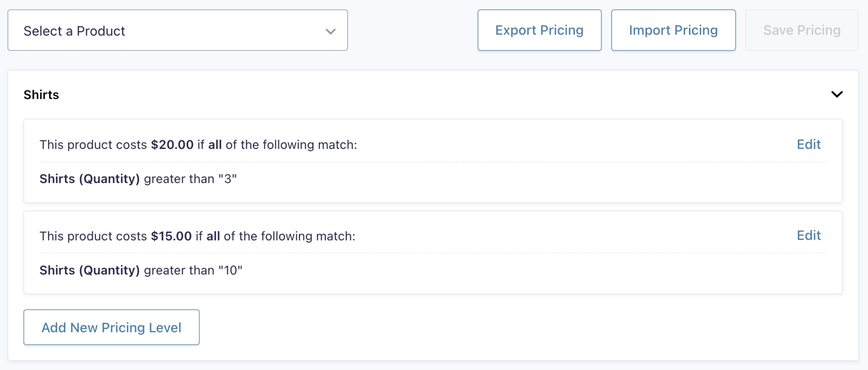The width and height of the screenshot is (868, 370).
Task: Click Export Pricing button
Action: click(539, 30)
